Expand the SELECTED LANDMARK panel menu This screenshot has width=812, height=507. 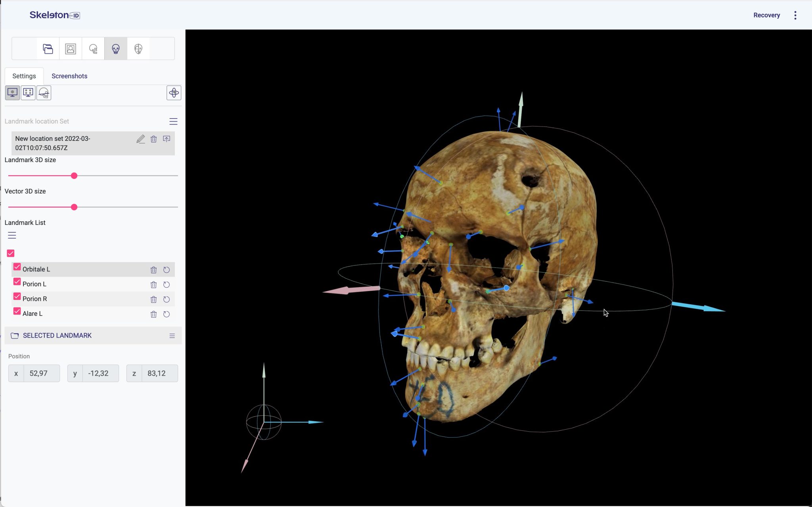[172, 336]
